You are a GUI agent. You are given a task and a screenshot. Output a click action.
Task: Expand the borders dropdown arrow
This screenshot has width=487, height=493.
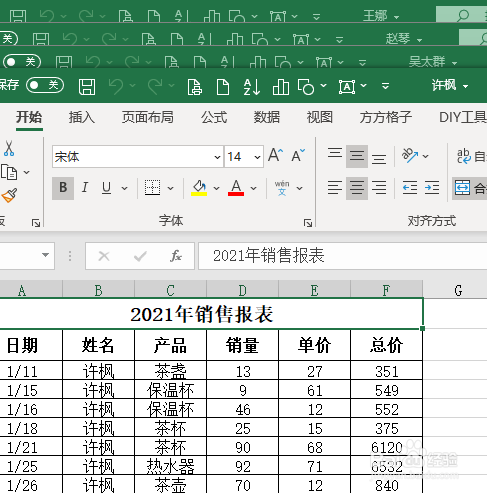click(170, 188)
